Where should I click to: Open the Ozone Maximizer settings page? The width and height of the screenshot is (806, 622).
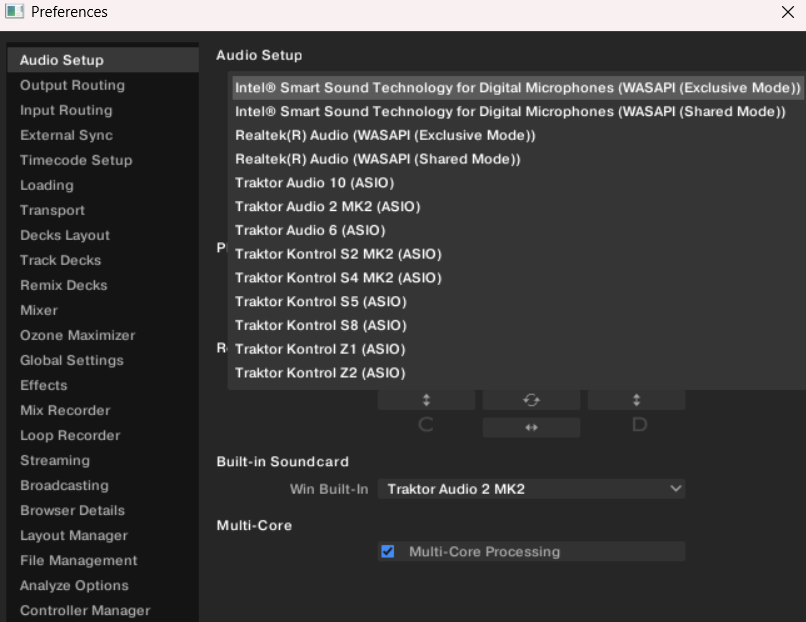77,335
